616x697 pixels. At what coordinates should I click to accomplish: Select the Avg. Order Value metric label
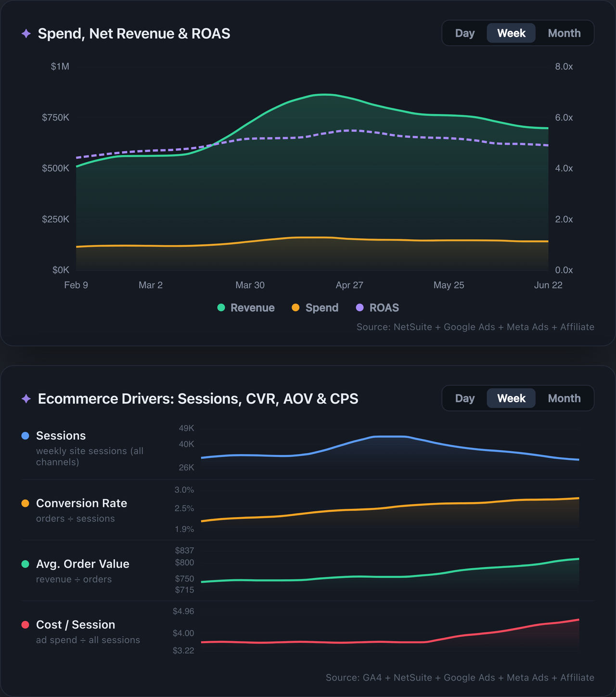coord(83,564)
